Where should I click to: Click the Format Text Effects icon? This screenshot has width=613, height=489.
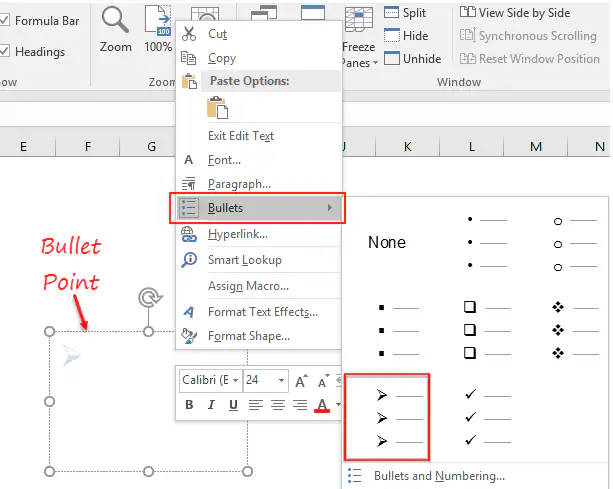[x=188, y=312]
